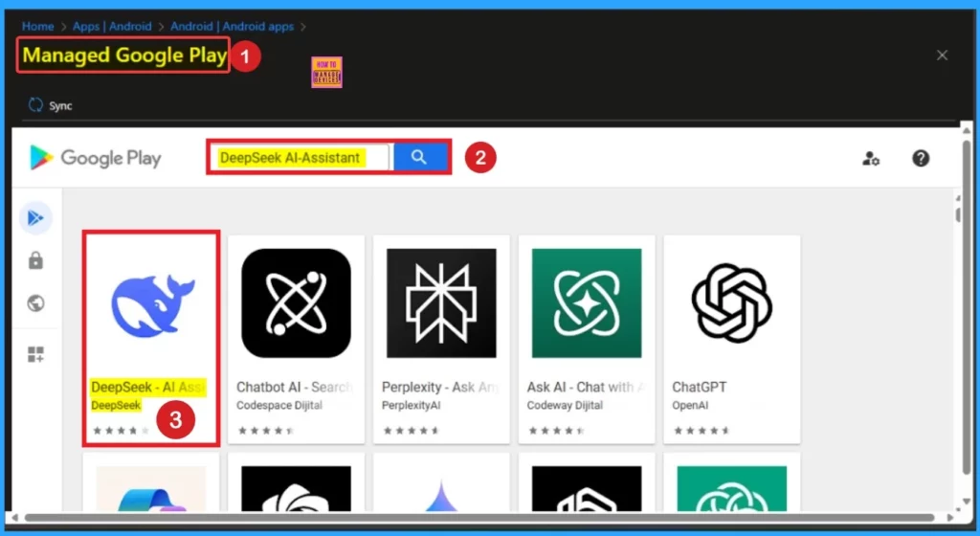Select the Play Store sidebar icon
The height and width of the screenshot is (536, 980).
(x=35, y=218)
